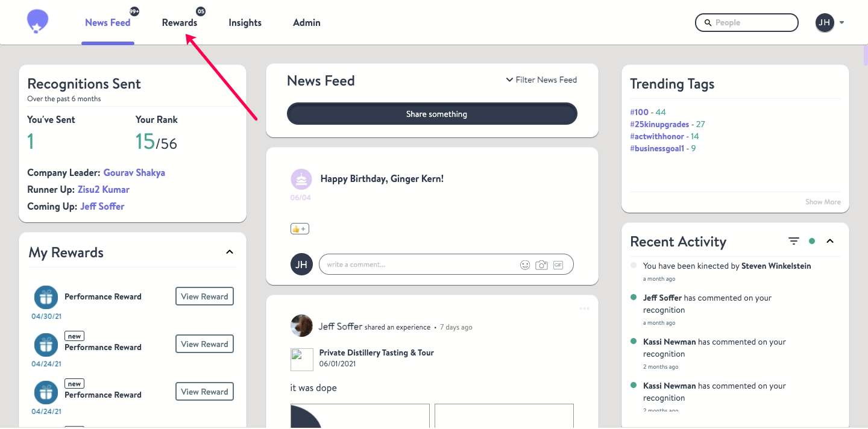Open the emoji picker in comment box
Viewport: 868px width, 429px height.
(525, 265)
